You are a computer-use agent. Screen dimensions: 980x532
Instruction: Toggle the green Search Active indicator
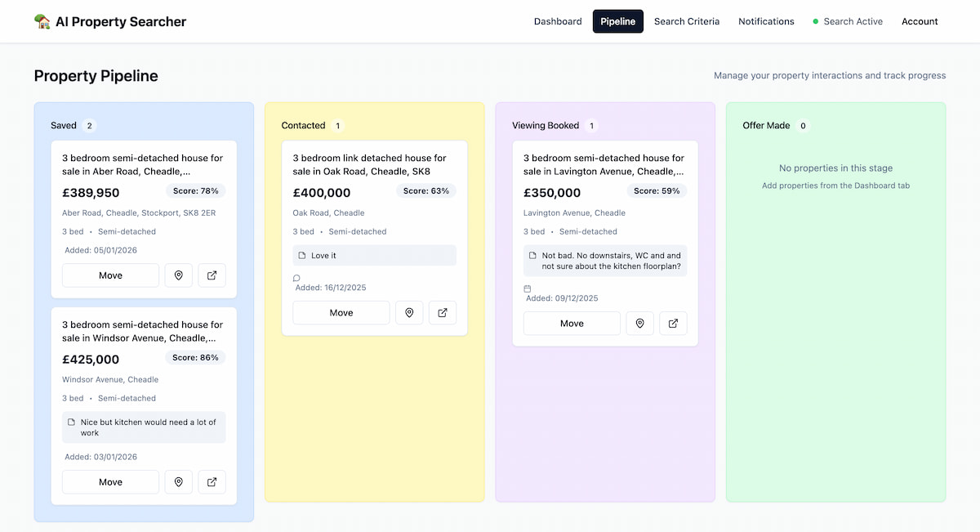point(848,21)
